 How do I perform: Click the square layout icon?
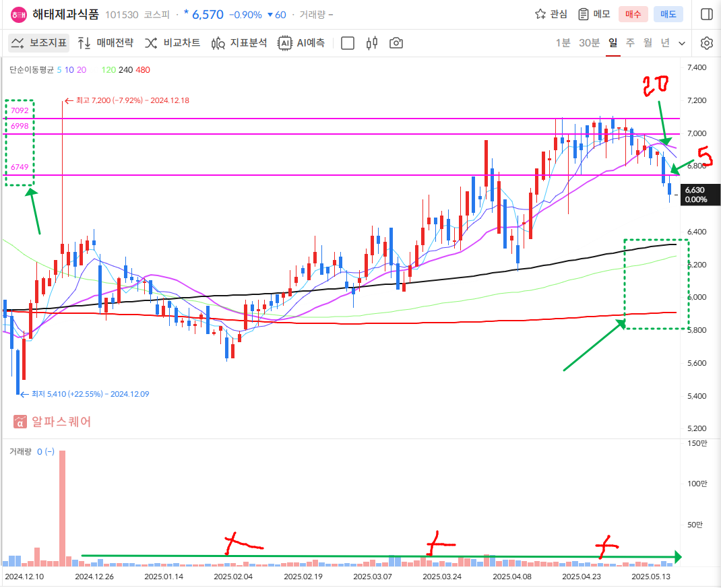(x=348, y=43)
